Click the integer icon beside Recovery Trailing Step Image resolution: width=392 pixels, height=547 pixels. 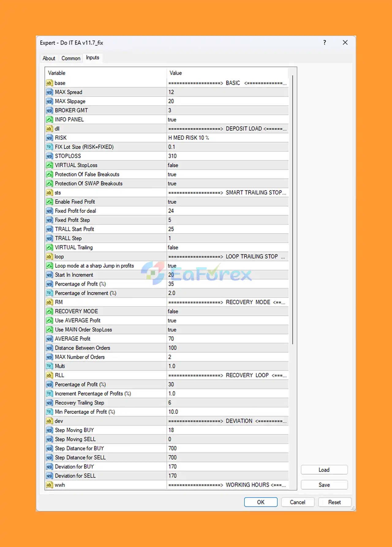(x=49, y=403)
